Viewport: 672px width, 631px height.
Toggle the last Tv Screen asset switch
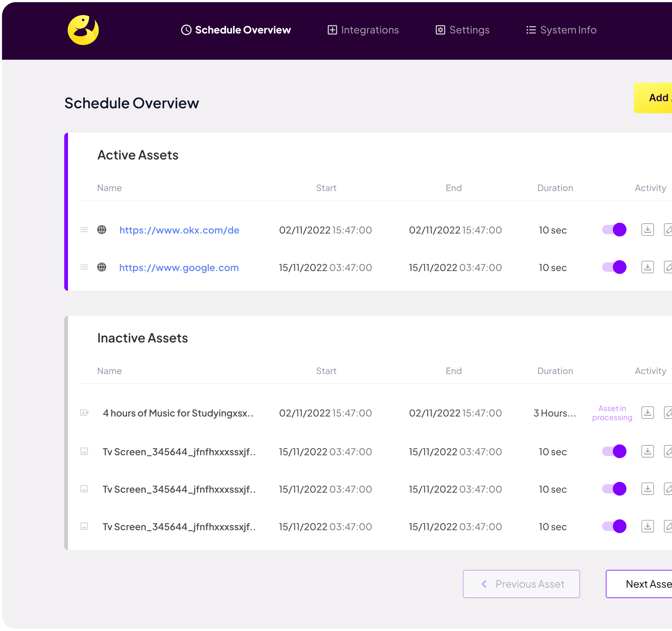pos(614,526)
